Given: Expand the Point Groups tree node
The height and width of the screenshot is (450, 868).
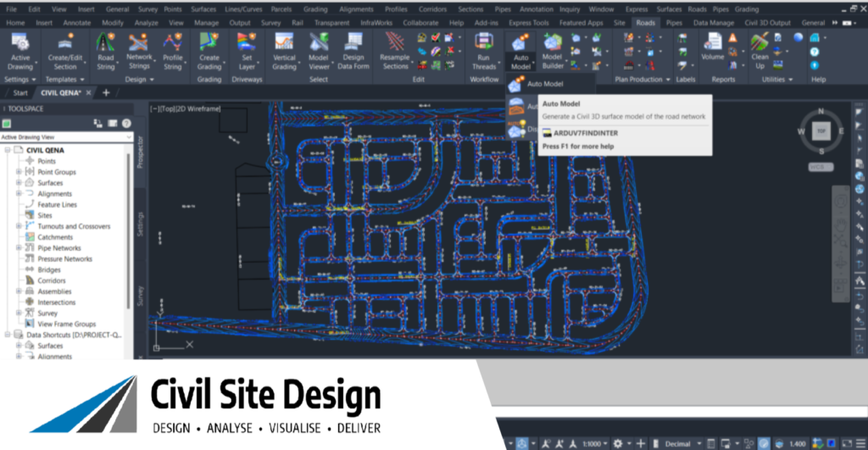Looking at the screenshot, I should (19, 171).
